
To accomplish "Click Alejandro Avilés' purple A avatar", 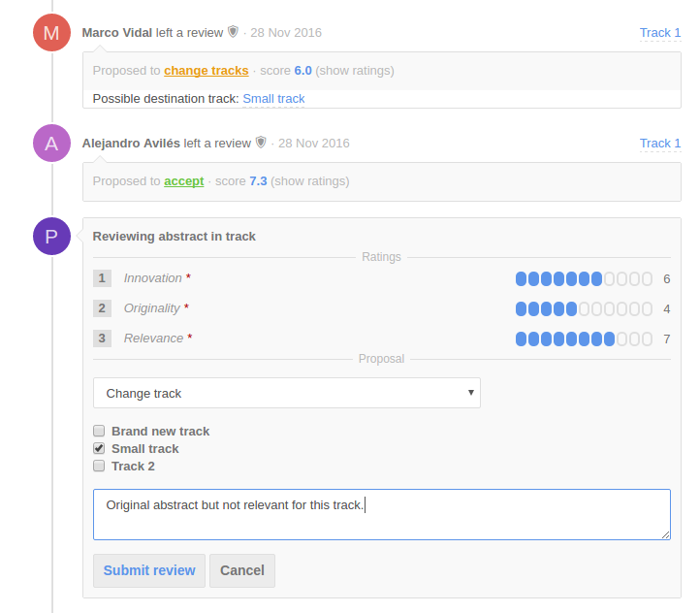I will pos(51,143).
